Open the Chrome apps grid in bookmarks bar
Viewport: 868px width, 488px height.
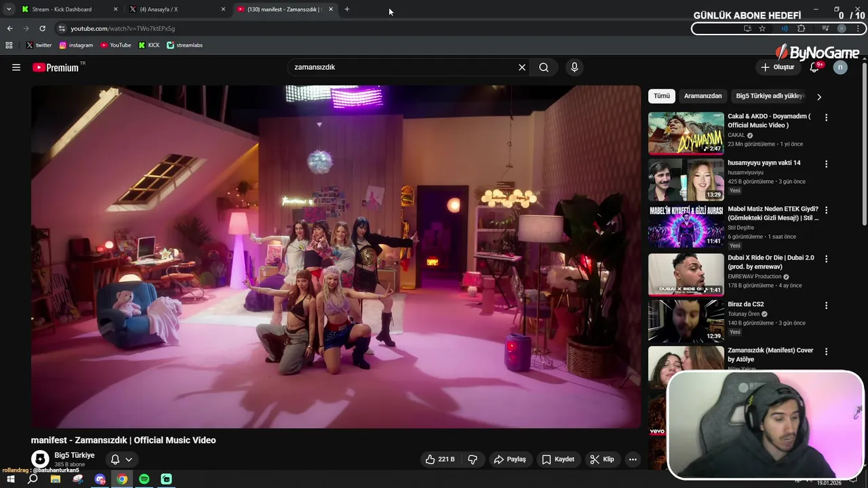coord(9,45)
